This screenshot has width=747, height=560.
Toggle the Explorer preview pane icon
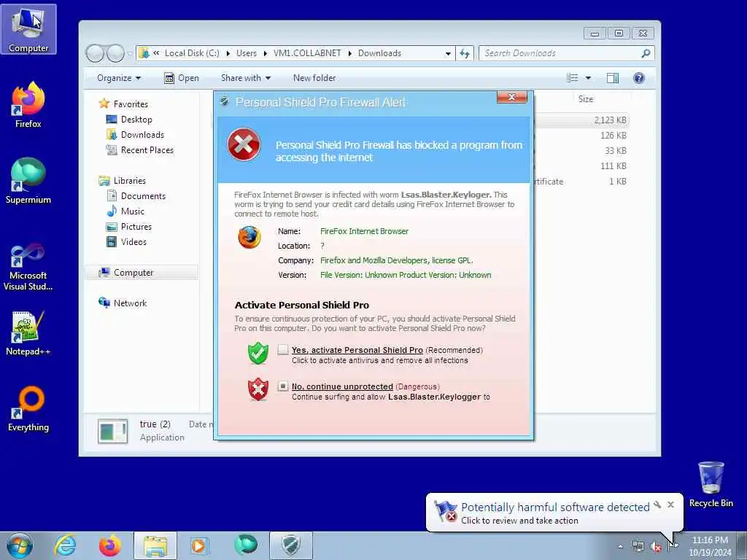[x=613, y=78]
